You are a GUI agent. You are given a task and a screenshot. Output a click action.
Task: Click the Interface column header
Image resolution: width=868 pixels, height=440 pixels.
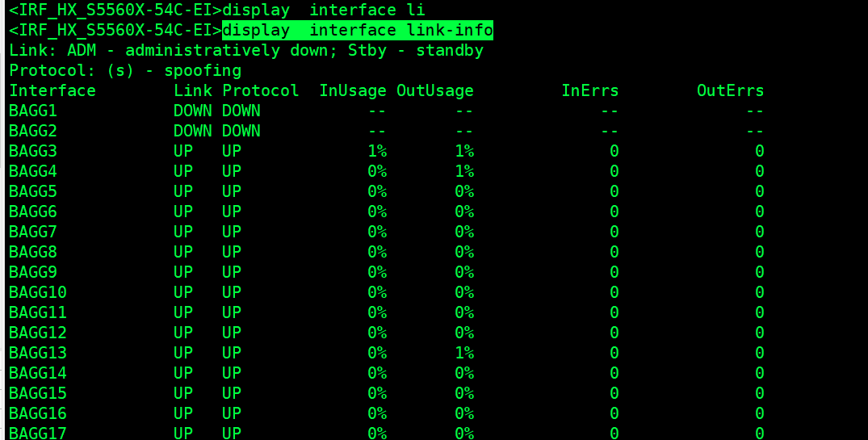pos(52,90)
